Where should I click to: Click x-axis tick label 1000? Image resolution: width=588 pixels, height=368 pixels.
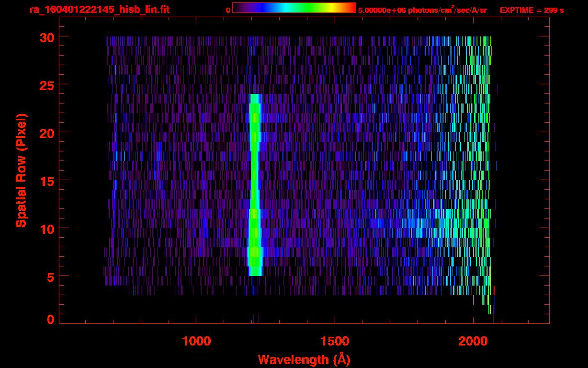click(x=196, y=341)
